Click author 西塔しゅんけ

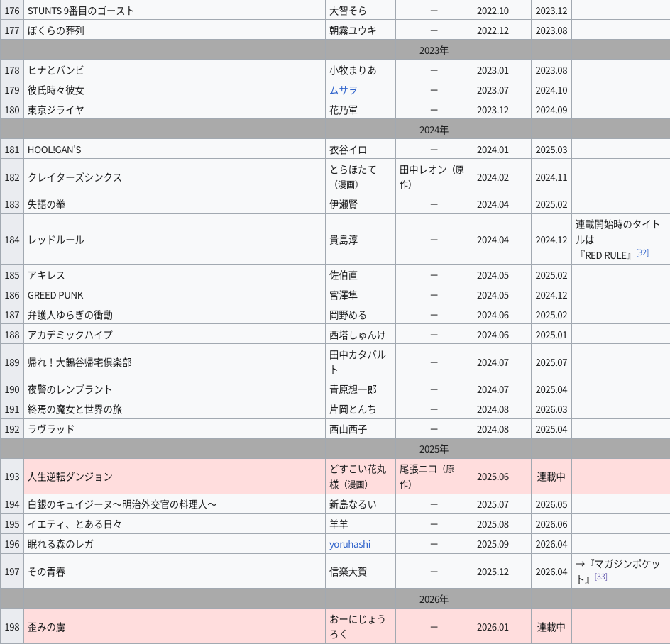tap(357, 335)
